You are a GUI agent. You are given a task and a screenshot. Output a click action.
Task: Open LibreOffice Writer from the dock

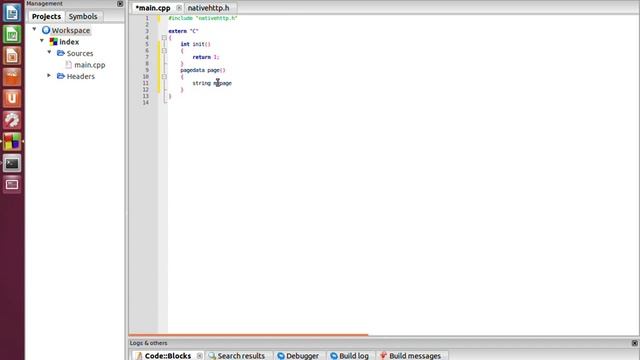[12, 13]
